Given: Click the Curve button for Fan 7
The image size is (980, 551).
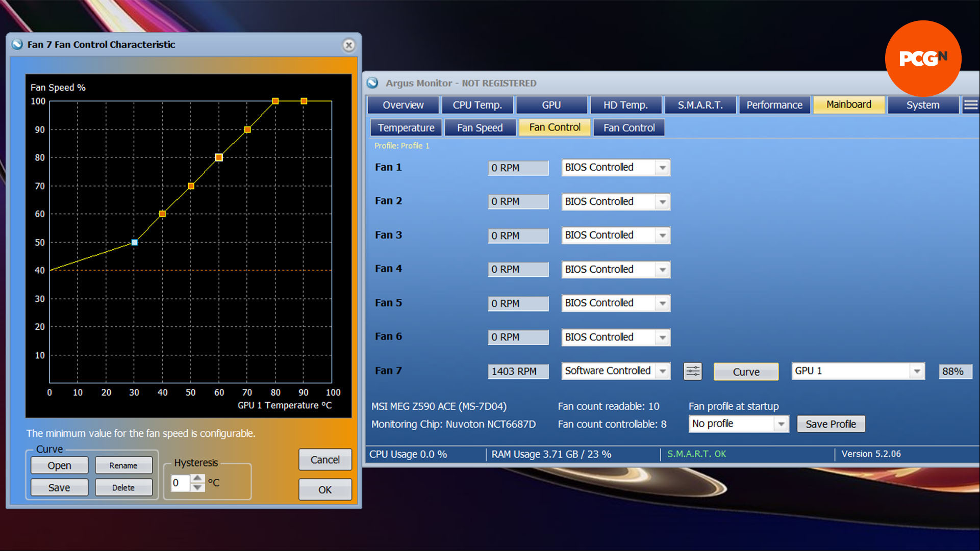Looking at the screenshot, I should [746, 372].
